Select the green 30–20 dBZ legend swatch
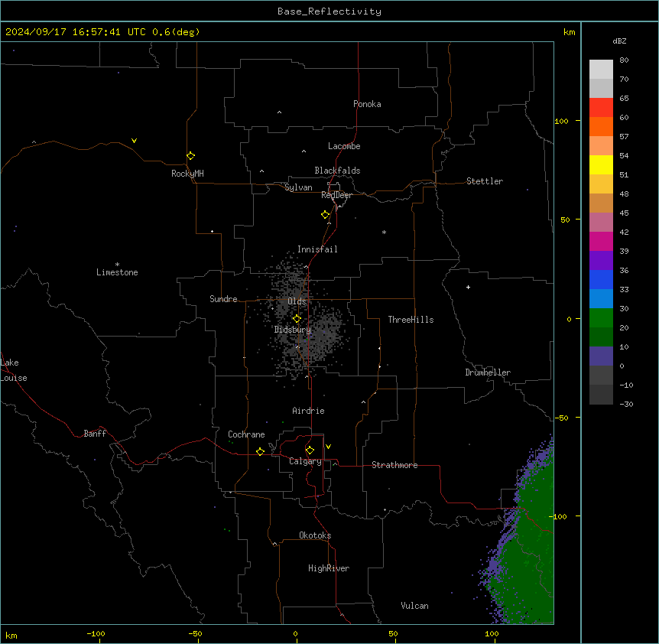The height and width of the screenshot is (644, 659). (x=601, y=318)
